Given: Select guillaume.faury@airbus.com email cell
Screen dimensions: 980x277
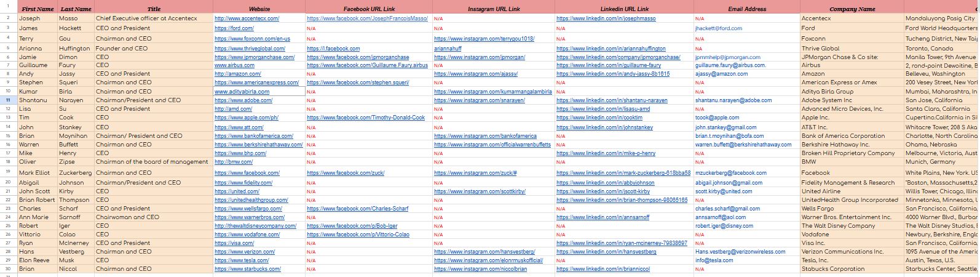Looking at the screenshot, I should tap(746, 65).
